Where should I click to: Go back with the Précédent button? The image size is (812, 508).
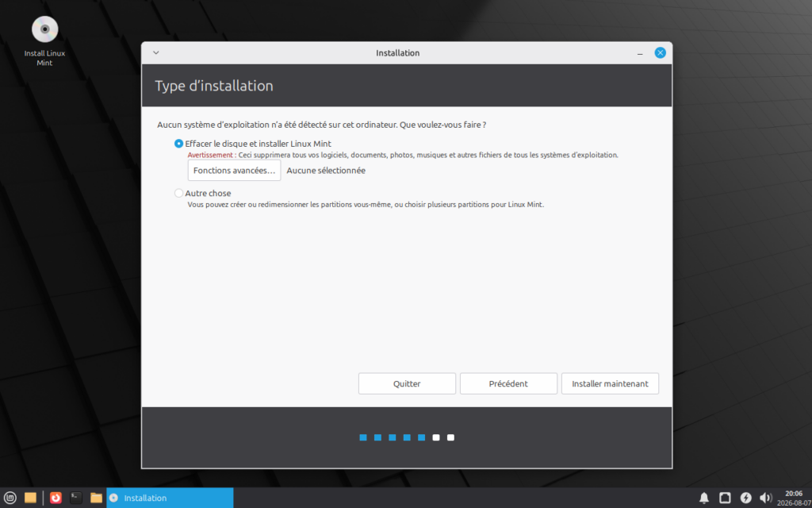click(508, 383)
